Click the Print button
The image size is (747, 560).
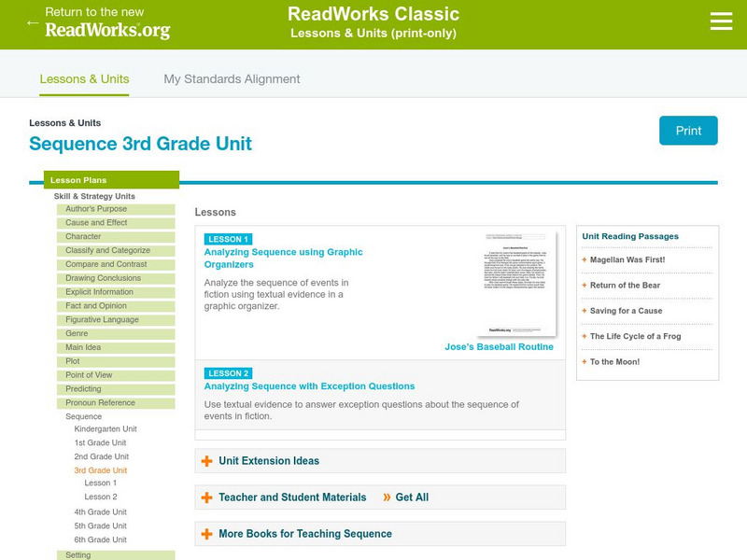(x=688, y=131)
